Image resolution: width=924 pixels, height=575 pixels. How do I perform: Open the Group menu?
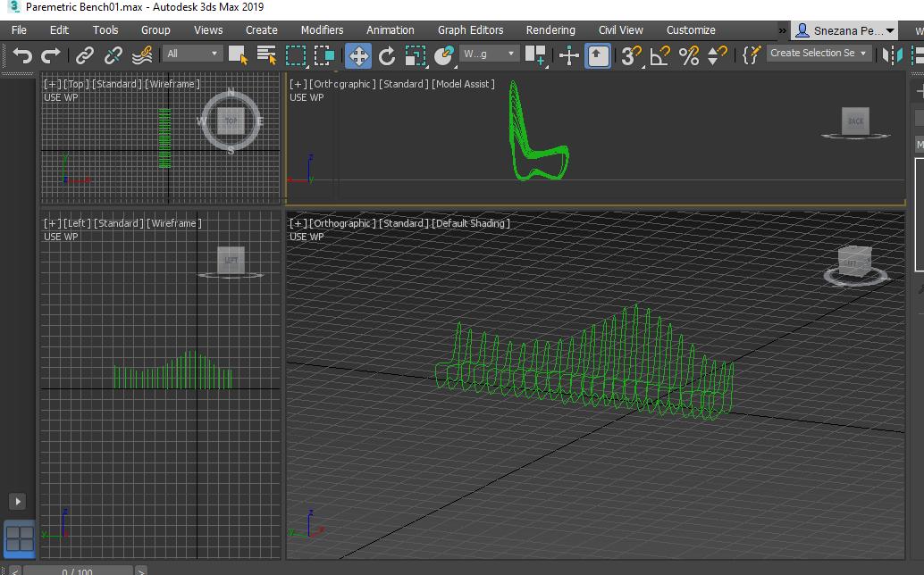155,30
